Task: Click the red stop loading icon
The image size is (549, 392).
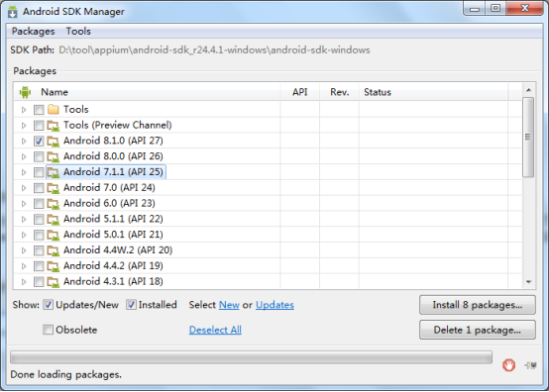Action: tap(508, 365)
